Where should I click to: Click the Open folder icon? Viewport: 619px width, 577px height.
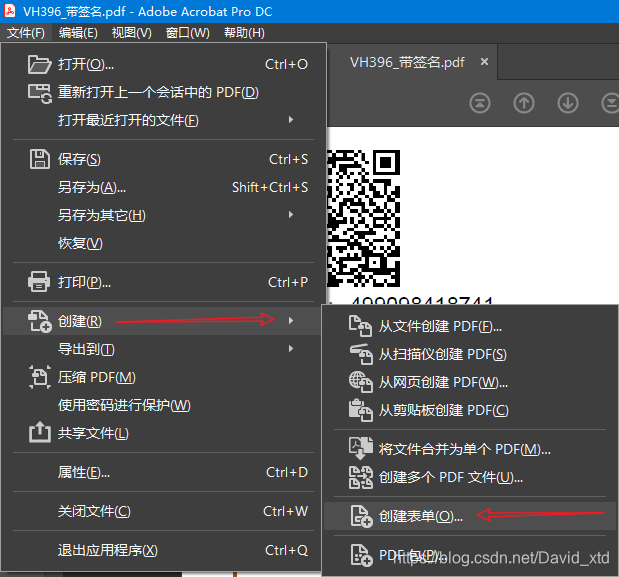pos(39,64)
